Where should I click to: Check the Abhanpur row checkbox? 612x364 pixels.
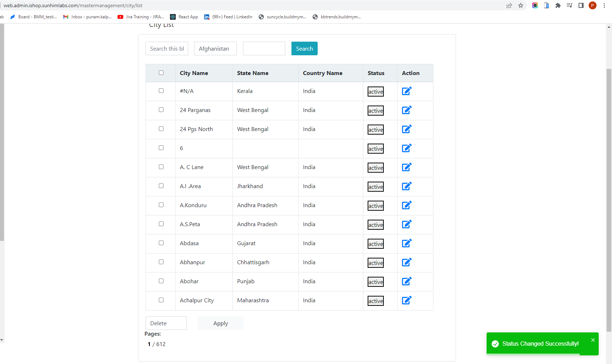161,262
